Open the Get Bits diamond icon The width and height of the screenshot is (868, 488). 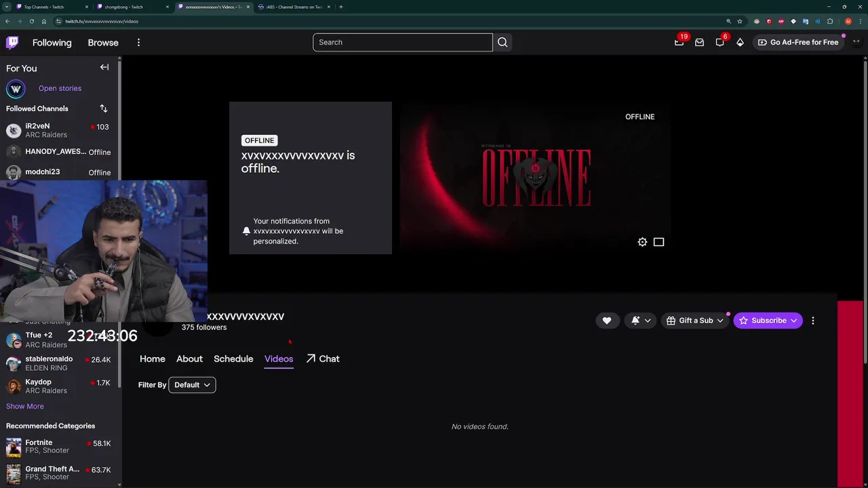(x=740, y=42)
